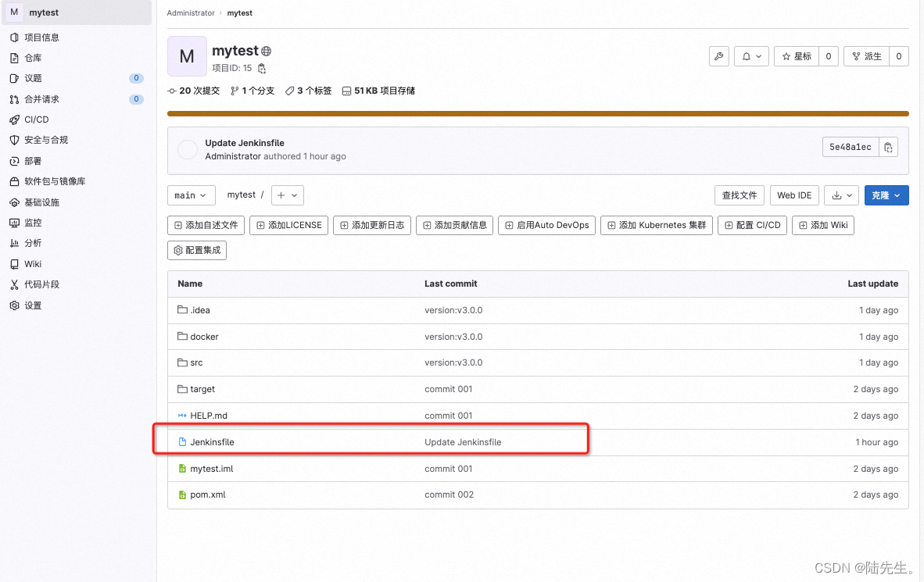Click the commit author avatar
This screenshot has width=924, height=582.
[188, 150]
